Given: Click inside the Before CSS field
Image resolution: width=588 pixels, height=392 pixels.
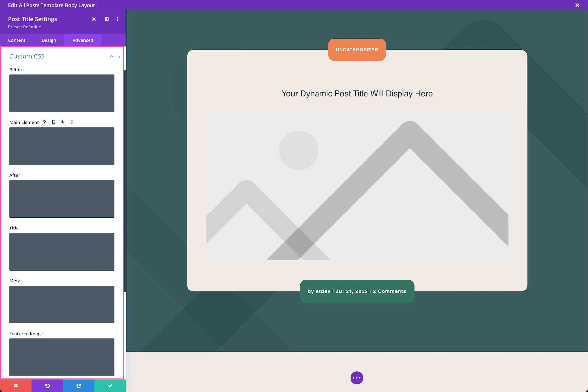Looking at the screenshot, I should point(62,93).
